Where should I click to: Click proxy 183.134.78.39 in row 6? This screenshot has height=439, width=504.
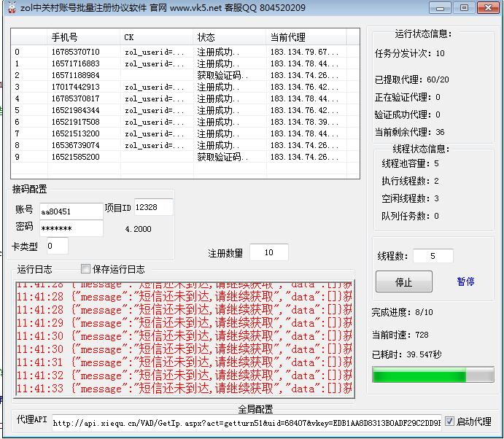tap(304, 122)
